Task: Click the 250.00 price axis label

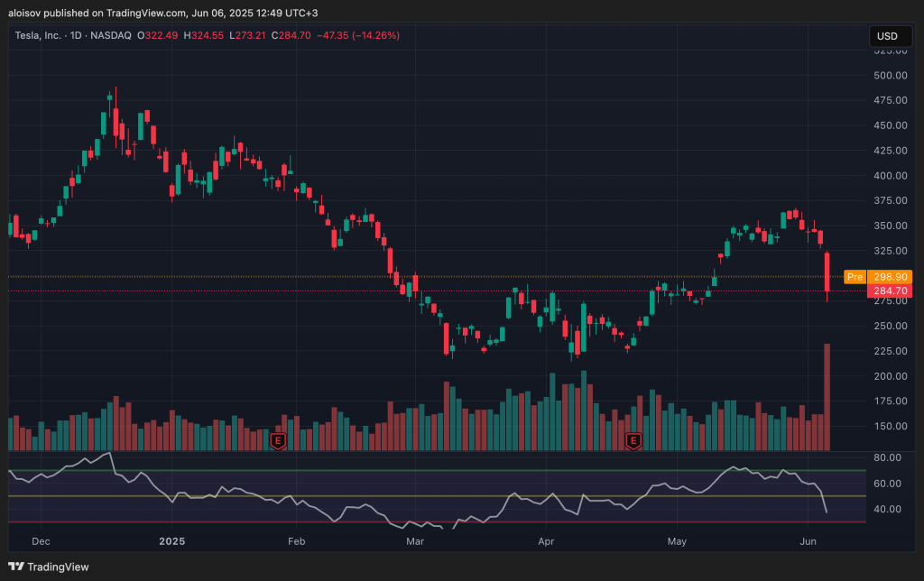Action: pos(891,326)
